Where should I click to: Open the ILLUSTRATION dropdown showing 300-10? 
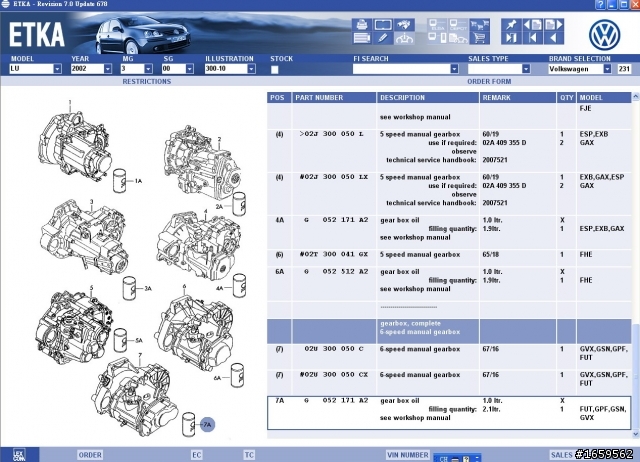[x=251, y=69]
